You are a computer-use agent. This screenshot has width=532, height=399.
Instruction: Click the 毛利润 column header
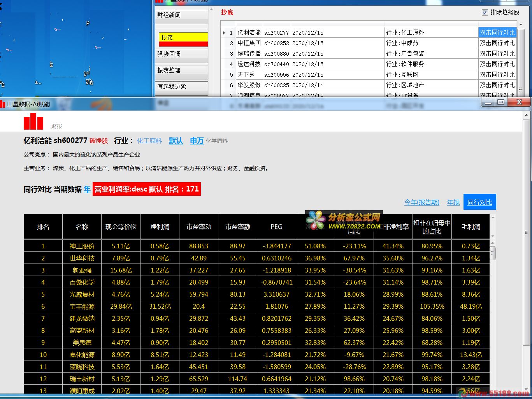tap(471, 227)
